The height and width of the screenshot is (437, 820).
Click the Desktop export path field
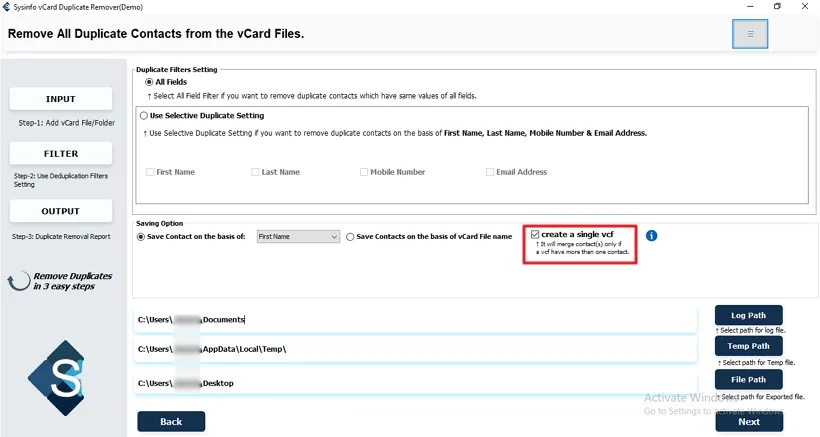coord(415,382)
